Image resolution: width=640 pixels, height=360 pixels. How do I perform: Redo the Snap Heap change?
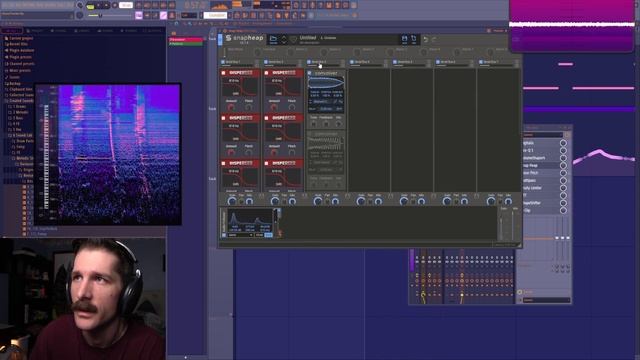pos(434,40)
